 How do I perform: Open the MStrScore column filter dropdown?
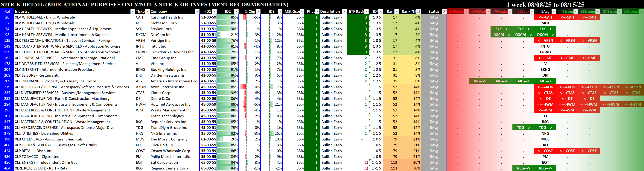click(302, 11)
